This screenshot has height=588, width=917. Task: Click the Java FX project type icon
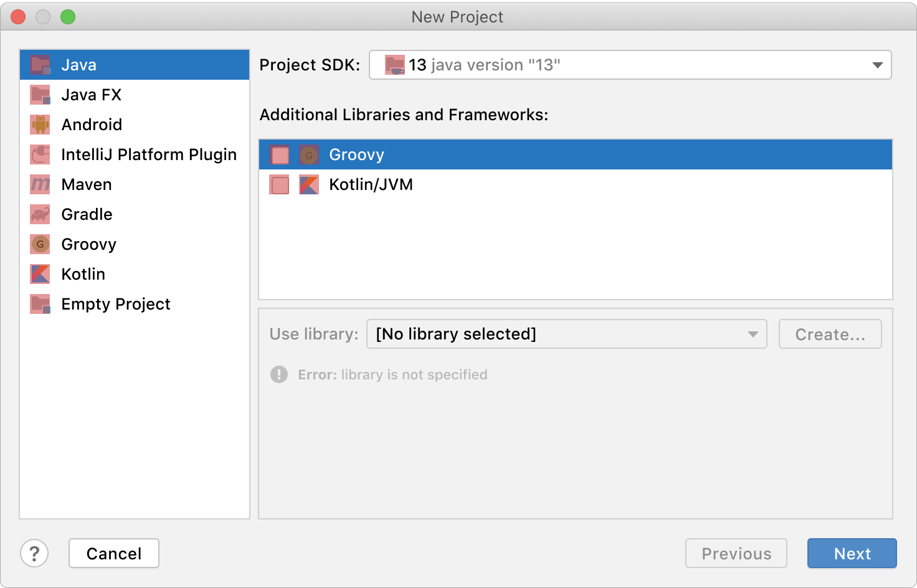(x=40, y=95)
